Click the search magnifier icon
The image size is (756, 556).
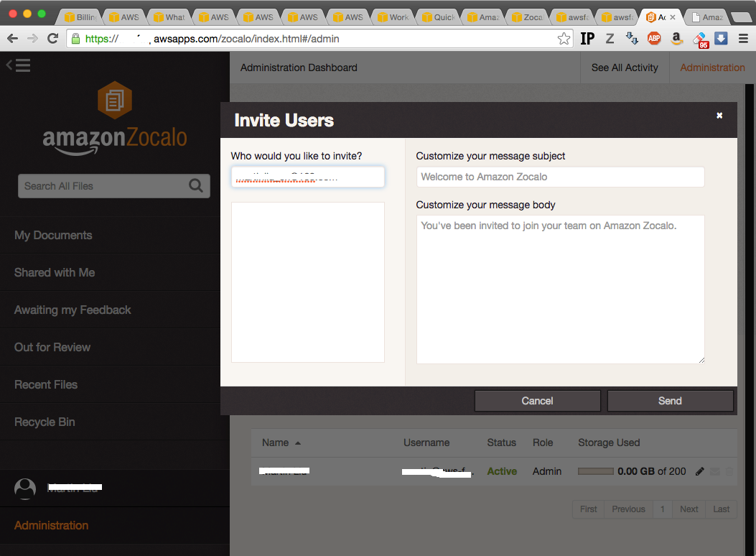tap(196, 185)
